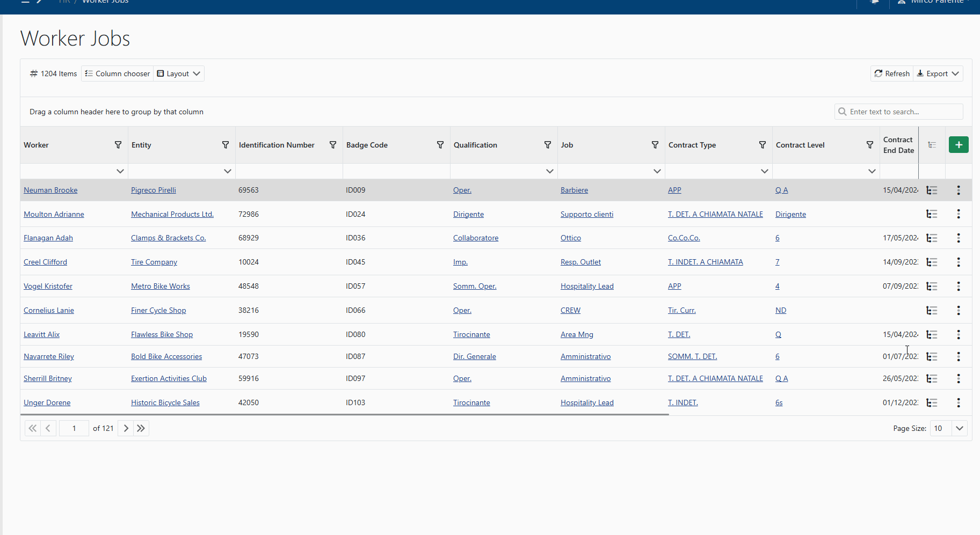Click the filter icon on Badge Code column
This screenshot has width=980, height=535.
440,145
